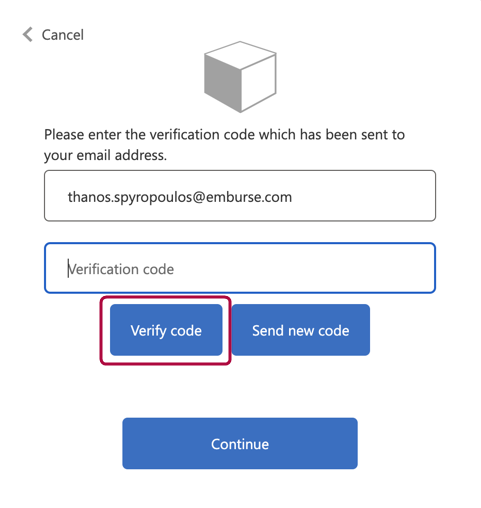Image resolution: width=481 pixels, height=508 pixels.
Task: Resend email using Send new code
Action: 301,330
